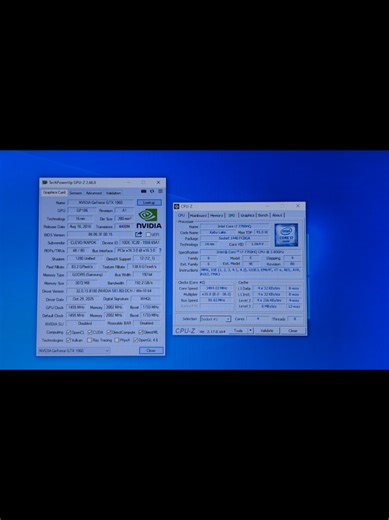
Task: Click the Level 3 cache value field
Action: pyautogui.click(x=269, y=306)
